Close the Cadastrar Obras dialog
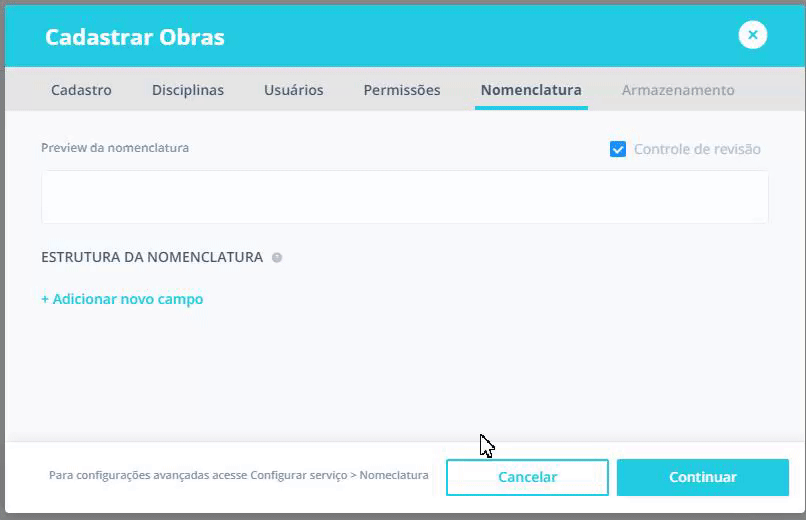The height and width of the screenshot is (520, 806). (752, 36)
